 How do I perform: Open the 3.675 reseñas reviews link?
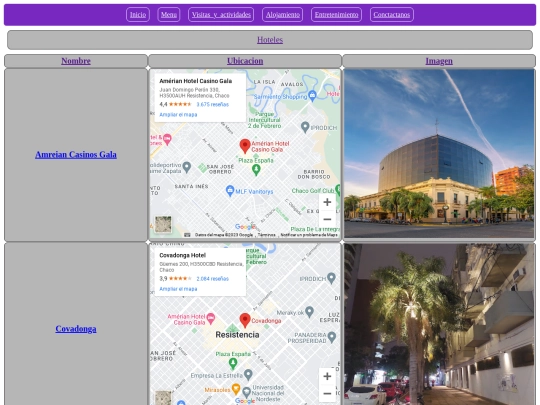(x=212, y=104)
